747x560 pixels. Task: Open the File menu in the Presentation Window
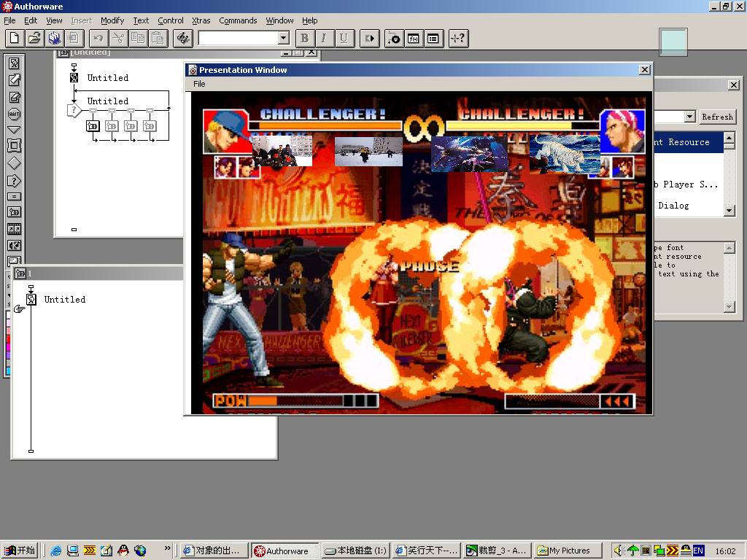[x=199, y=84]
